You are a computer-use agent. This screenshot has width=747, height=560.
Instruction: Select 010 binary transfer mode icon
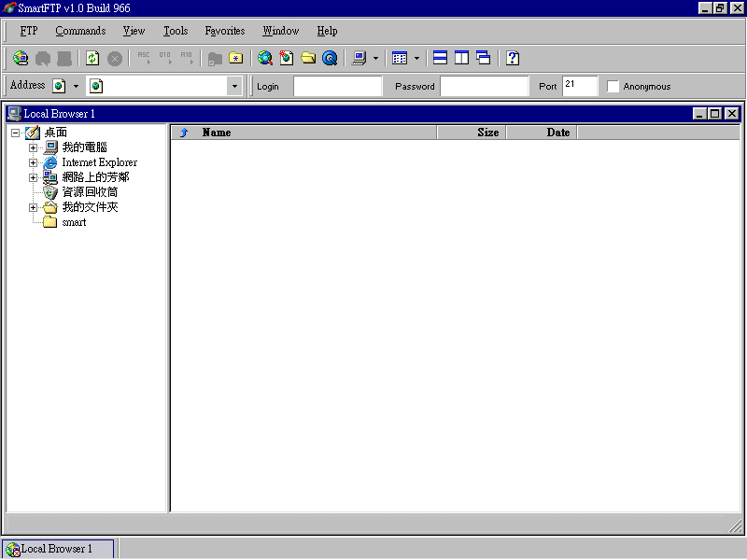pyautogui.click(x=165, y=58)
